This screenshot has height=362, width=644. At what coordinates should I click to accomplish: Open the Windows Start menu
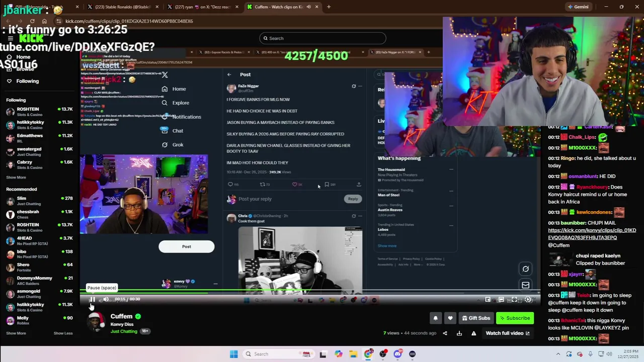[233, 354]
